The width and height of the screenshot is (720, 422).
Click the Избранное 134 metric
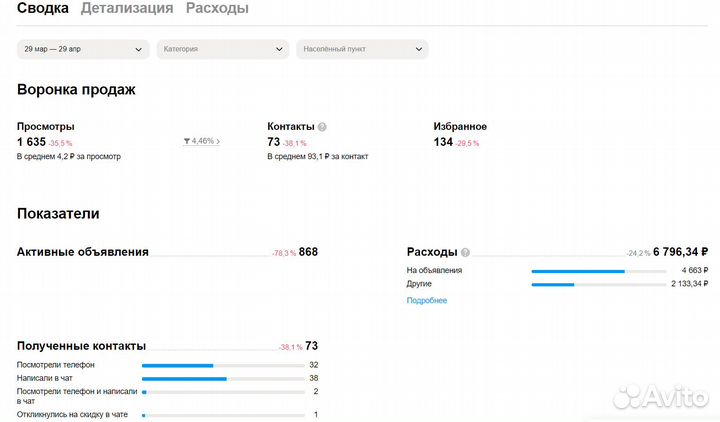tap(443, 142)
